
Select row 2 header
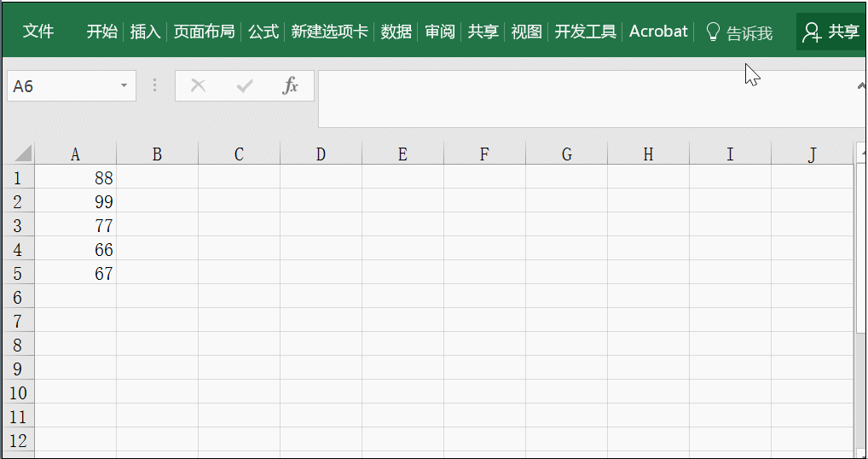pyautogui.click(x=18, y=201)
